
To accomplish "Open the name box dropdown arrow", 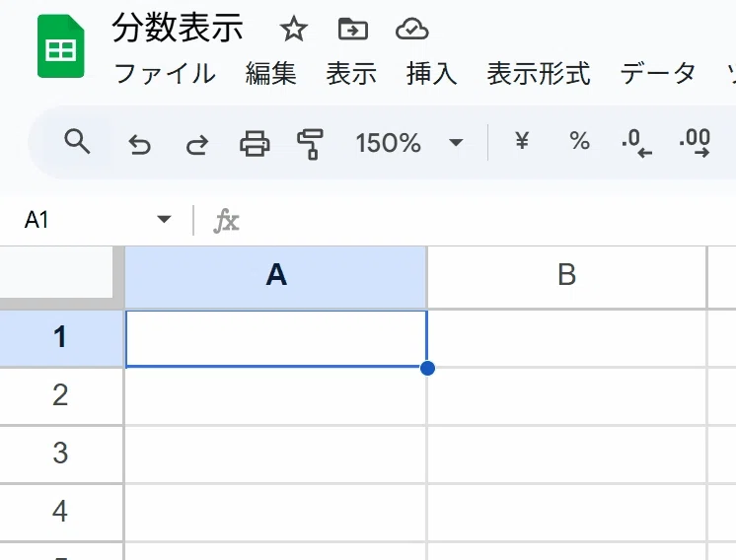I will tap(164, 219).
